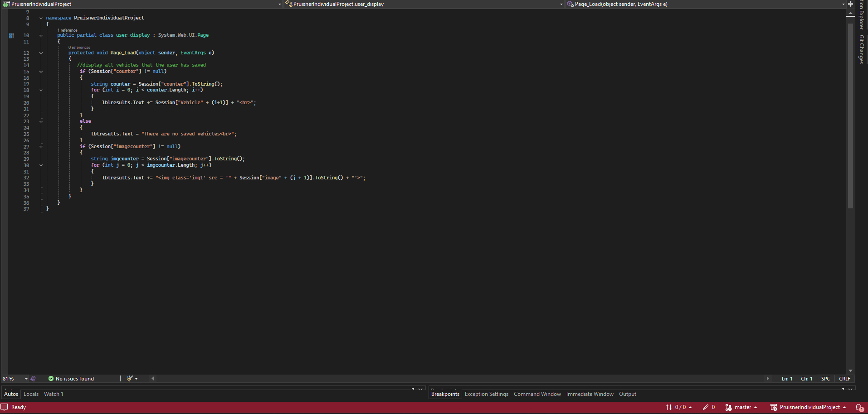The width and height of the screenshot is (868, 414).
Task: Open the code cleanup profile dropdown arrow
Action: [x=137, y=379]
